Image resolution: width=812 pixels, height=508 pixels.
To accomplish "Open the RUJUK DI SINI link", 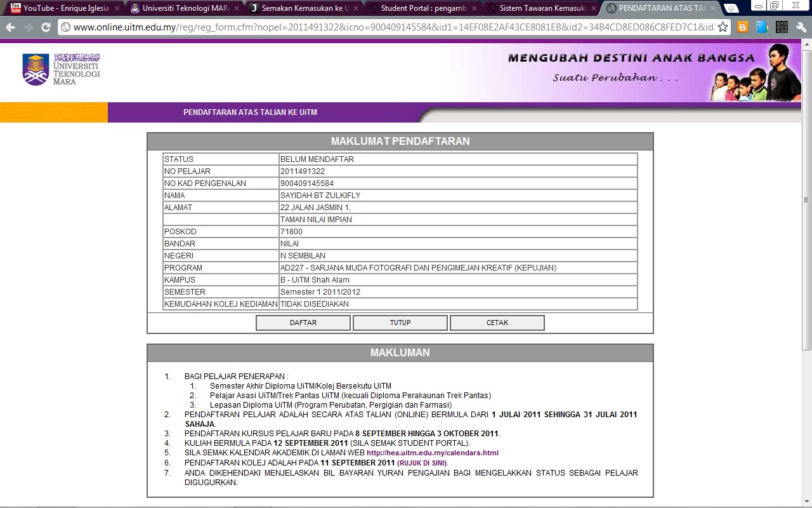I will coord(422,463).
